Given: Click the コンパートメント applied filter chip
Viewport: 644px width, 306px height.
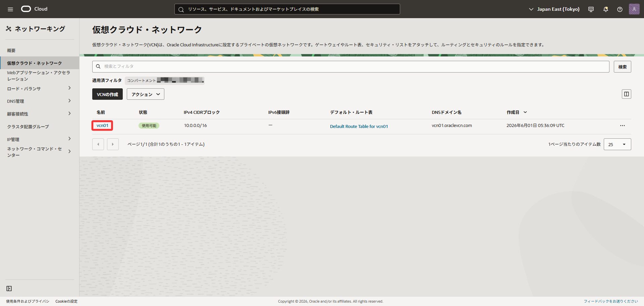Looking at the screenshot, I should 165,80.
